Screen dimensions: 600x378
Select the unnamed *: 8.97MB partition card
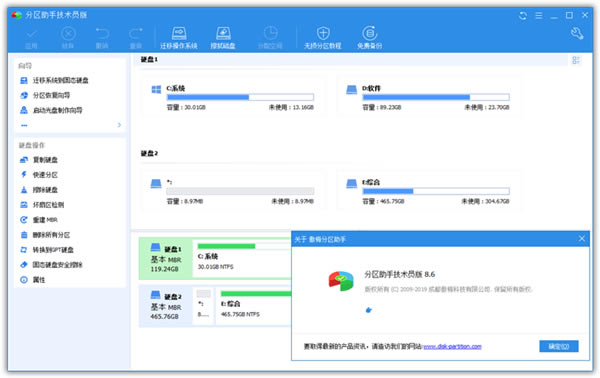(233, 191)
